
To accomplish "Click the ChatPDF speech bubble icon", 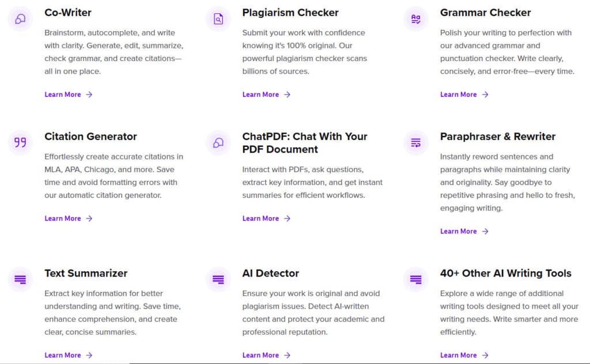I will click(218, 142).
